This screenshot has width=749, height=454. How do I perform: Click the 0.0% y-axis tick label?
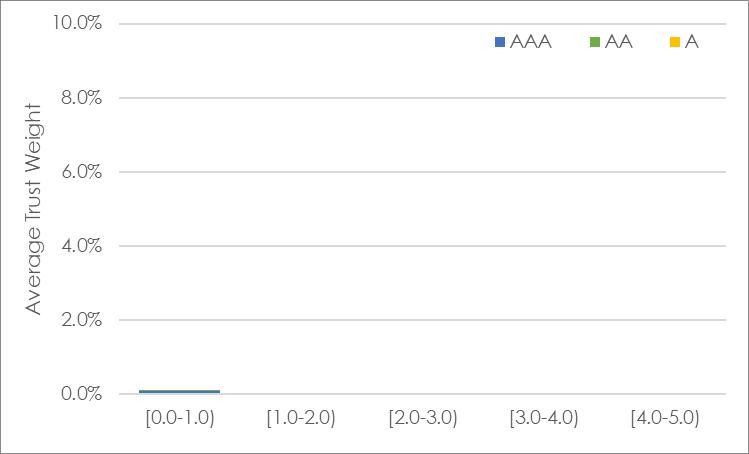[82, 394]
